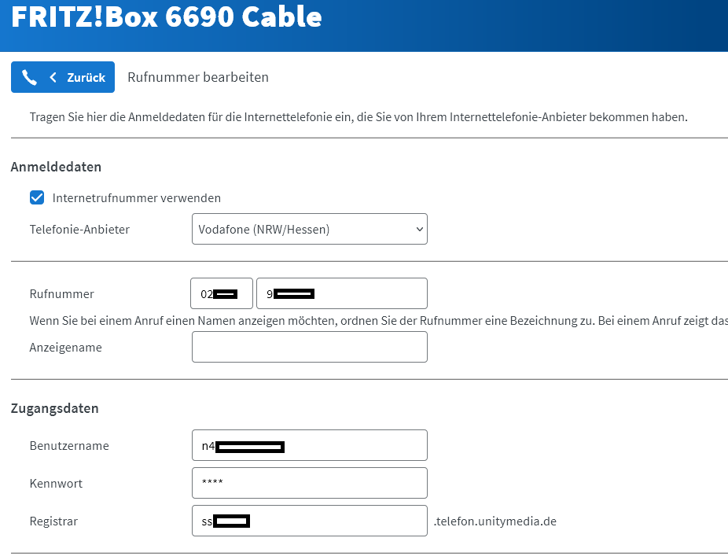Screen dimensions: 728x560
Task: Click the 'Wenn Sie bei einem Anruf' hint text
Action: click(378, 320)
